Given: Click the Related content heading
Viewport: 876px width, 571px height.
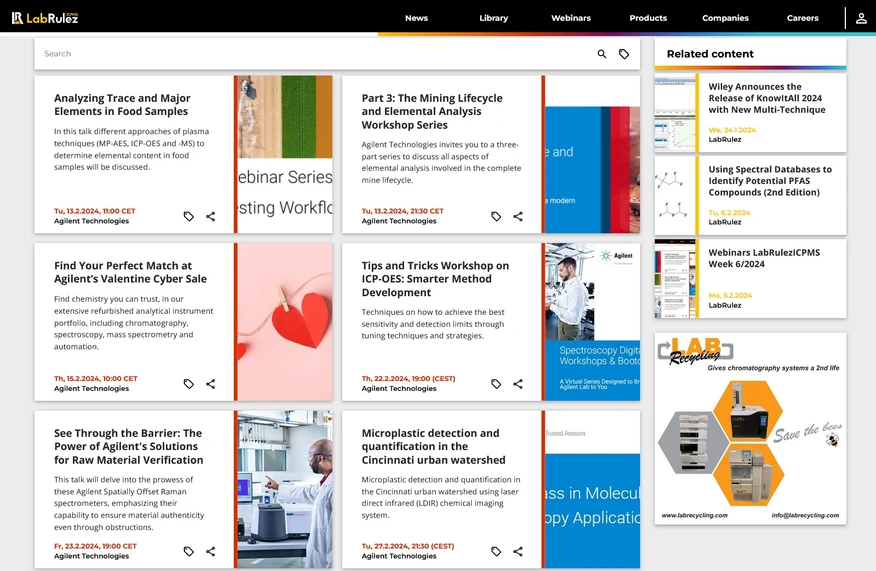Looking at the screenshot, I should tap(710, 54).
